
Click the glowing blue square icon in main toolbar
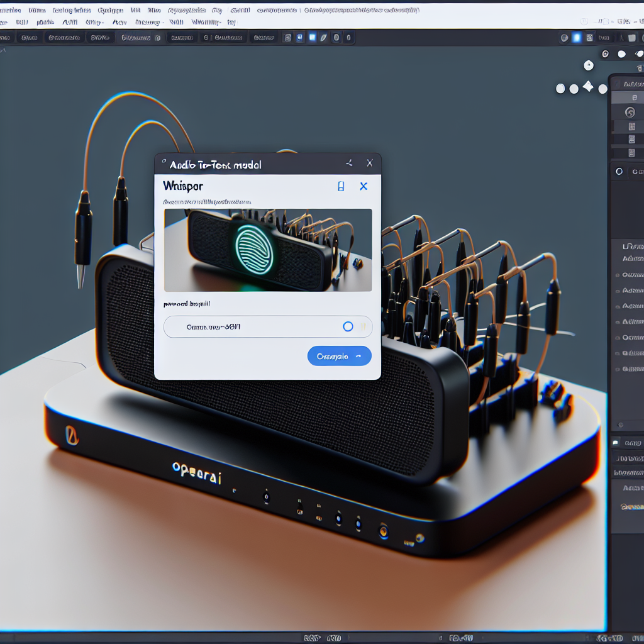point(312,37)
